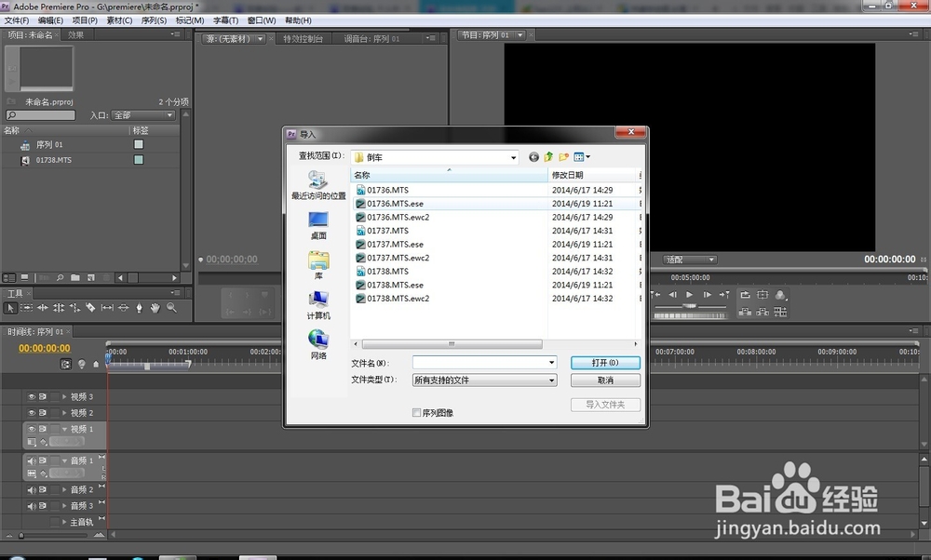Viewport: 931px width, 560px height.
Task: Click the Lift button in program monitor
Action: [745, 312]
